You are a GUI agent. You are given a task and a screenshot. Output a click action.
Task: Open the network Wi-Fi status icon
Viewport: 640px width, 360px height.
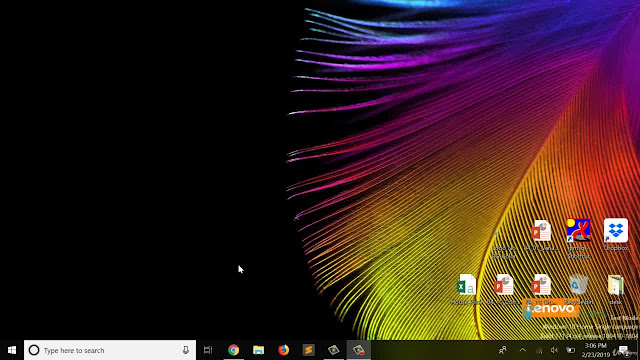tap(539, 350)
